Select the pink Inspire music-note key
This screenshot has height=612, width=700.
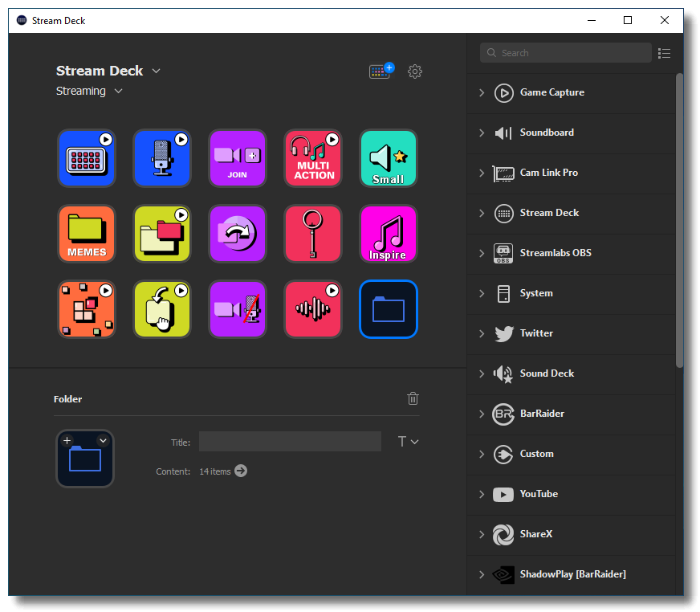(389, 234)
